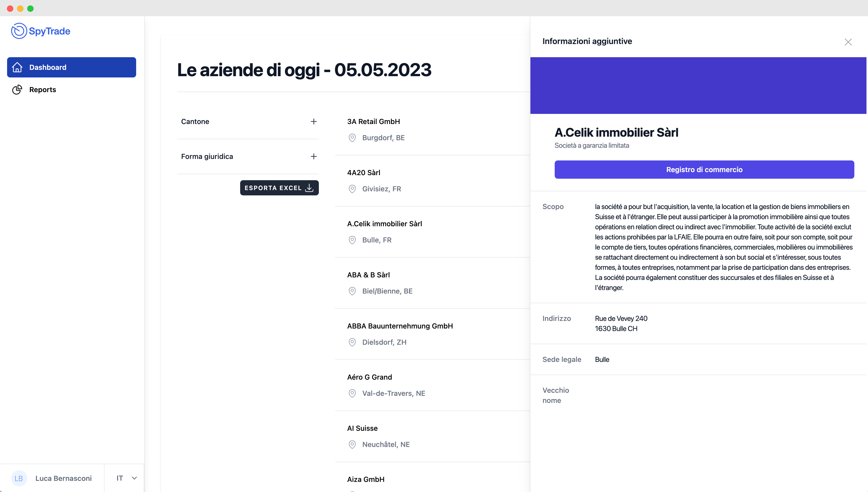Click the Esporta Excel button
Image resolution: width=868 pixels, height=492 pixels.
[279, 188]
